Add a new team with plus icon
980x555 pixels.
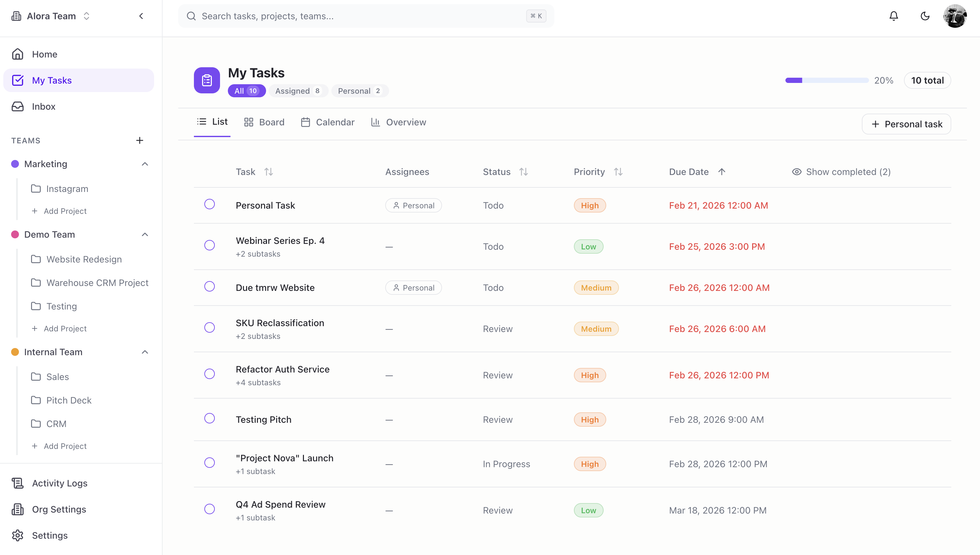(139, 140)
